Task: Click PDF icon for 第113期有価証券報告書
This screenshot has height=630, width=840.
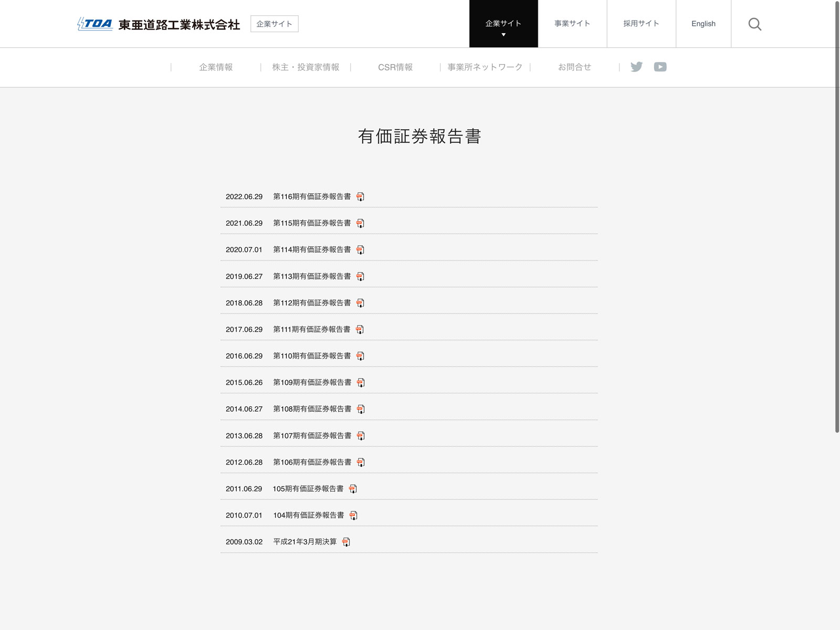Action: tap(360, 277)
